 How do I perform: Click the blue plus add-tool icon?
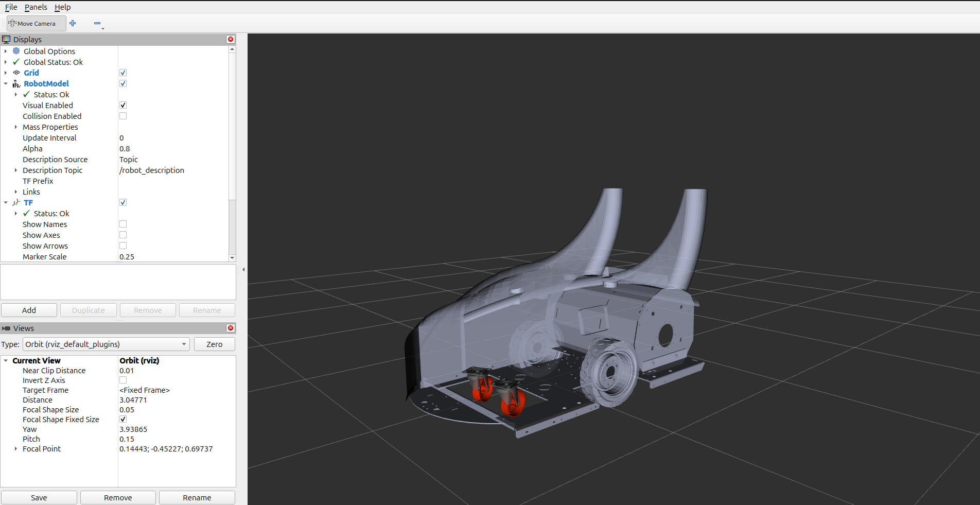[x=73, y=23]
